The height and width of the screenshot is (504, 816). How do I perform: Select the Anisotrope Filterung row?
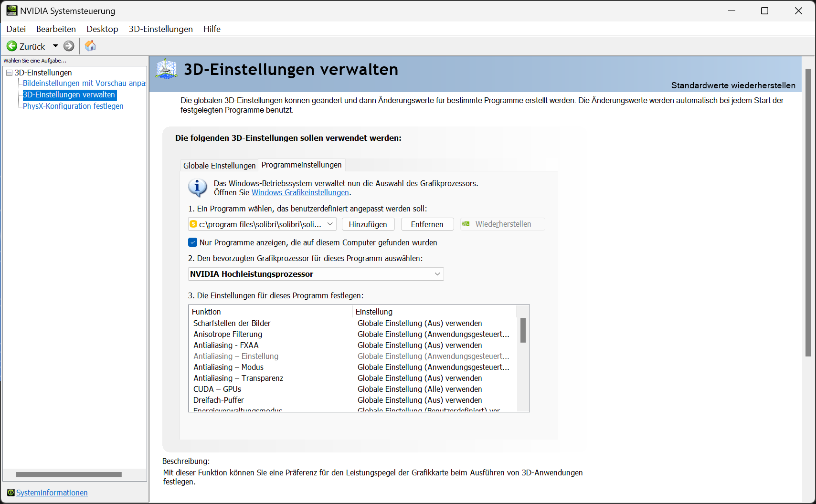click(352, 334)
